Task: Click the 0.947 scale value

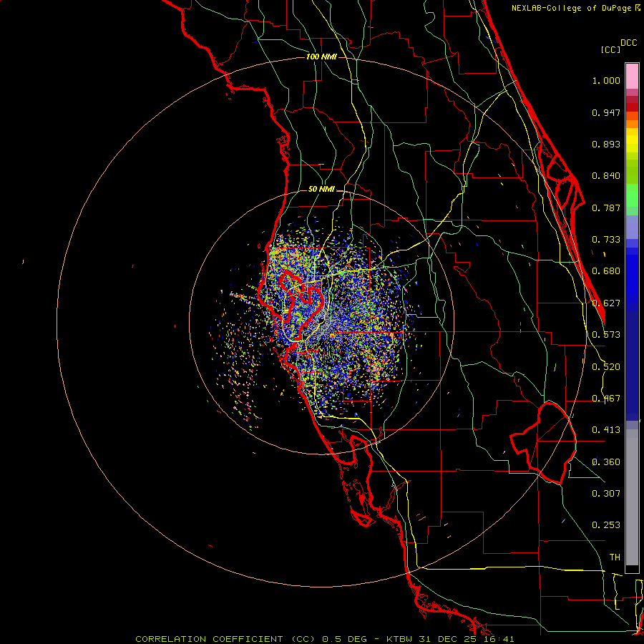Action: point(606,112)
